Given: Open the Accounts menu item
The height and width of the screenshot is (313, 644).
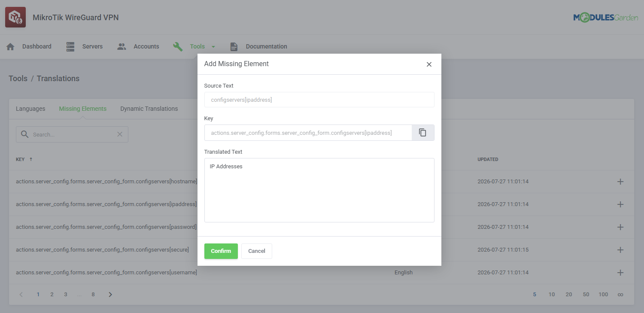Looking at the screenshot, I should click(146, 46).
